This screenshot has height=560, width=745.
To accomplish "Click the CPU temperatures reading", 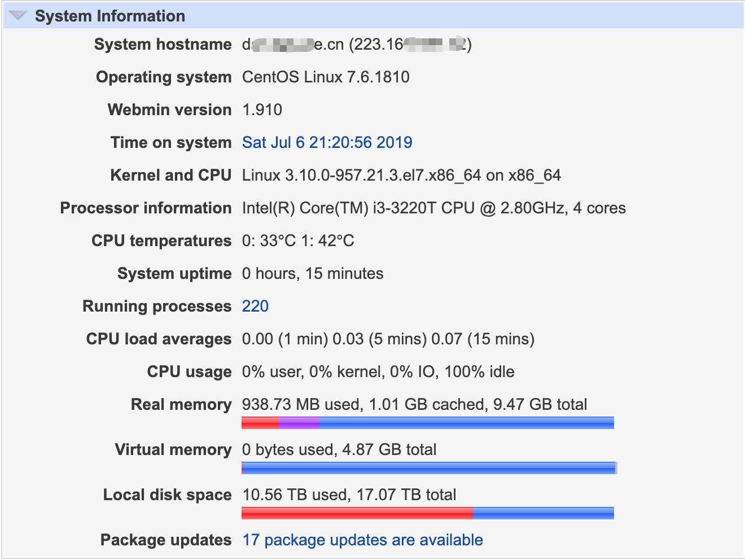I will coord(298,240).
